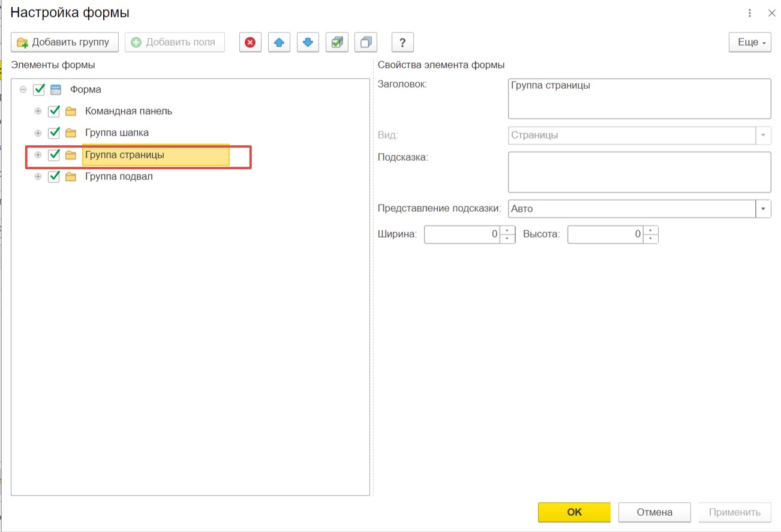Screen dimensions: 781x532
Task: Open the Еще menu
Action: point(750,43)
